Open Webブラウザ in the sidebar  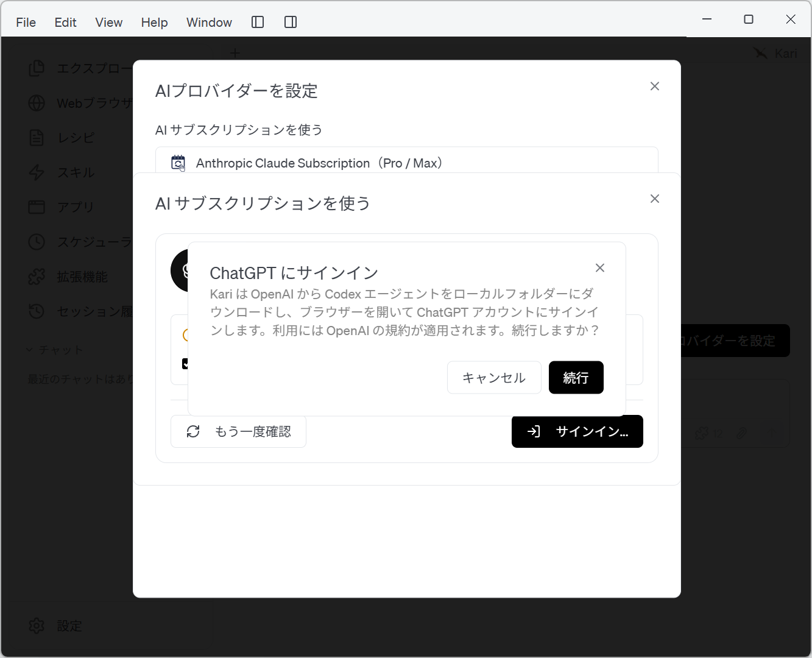(x=80, y=103)
